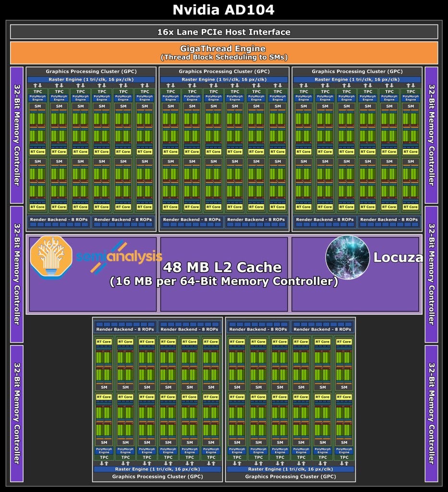Click left Render Backend of top-left GPC
448x492 pixels.
(59, 222)
